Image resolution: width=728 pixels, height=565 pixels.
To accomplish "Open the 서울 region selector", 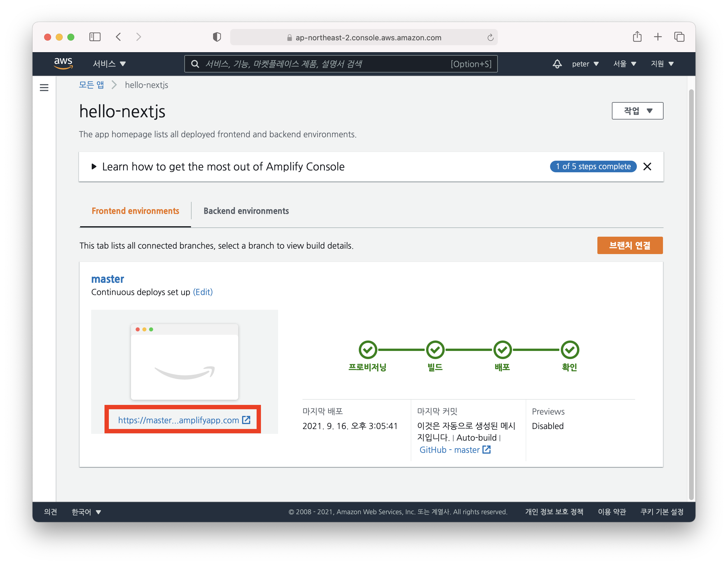I will point(624,64).
